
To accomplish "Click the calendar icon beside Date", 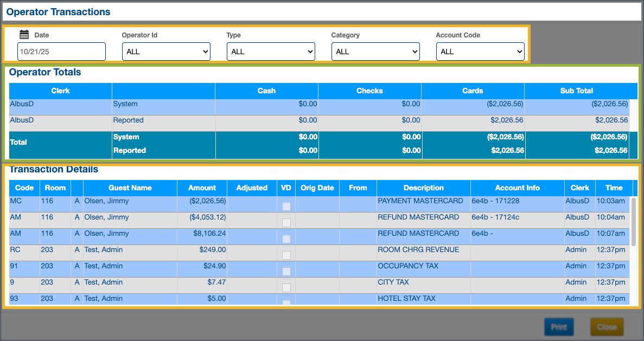I will pos(24,35).
